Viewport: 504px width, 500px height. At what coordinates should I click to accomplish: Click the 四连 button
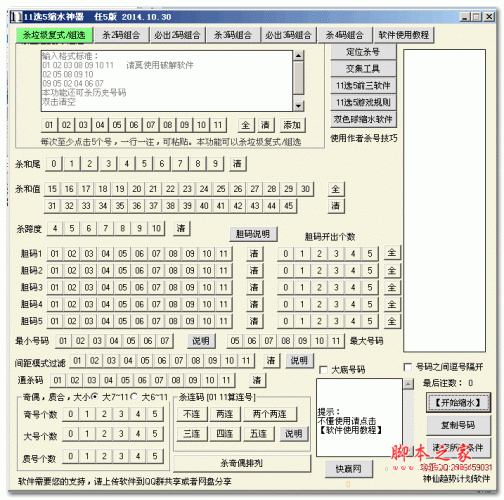(225, 434)
